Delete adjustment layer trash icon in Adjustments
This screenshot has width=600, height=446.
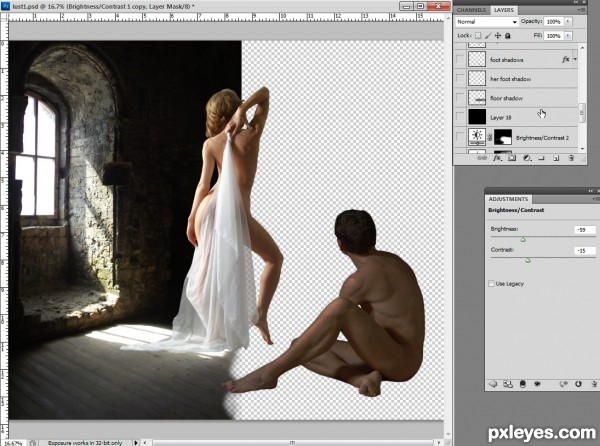(594, 384)
